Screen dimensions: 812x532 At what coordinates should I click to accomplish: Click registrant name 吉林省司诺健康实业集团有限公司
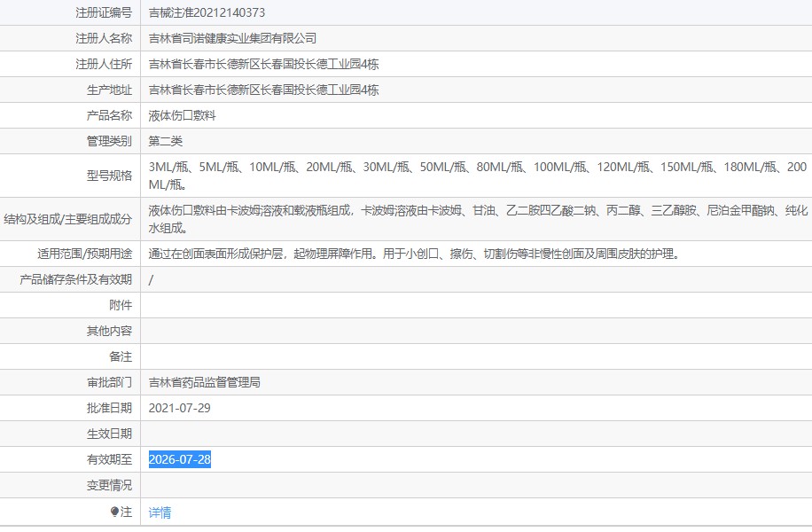232,38
